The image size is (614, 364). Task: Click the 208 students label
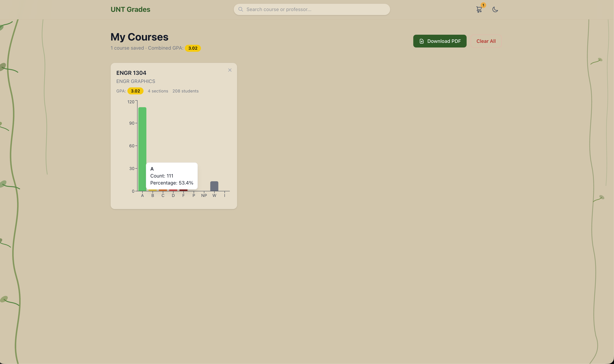coord(185,91)
